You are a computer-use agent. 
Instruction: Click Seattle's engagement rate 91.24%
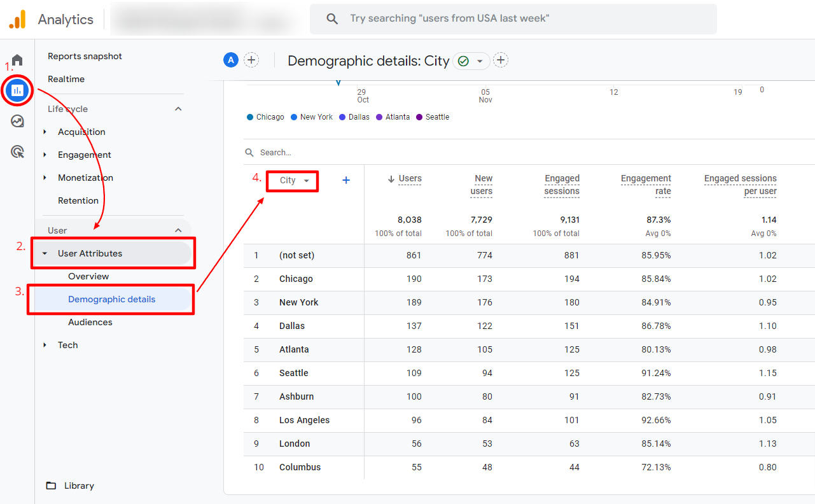pos(656,373)
